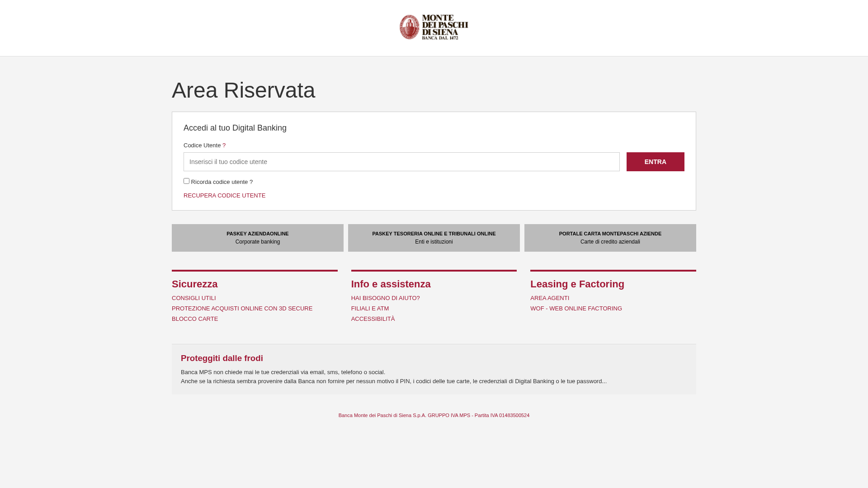The height and width of the screenshot is (488, 868).
Task: Click the Area Riservata page title
Action: (244, 90)
